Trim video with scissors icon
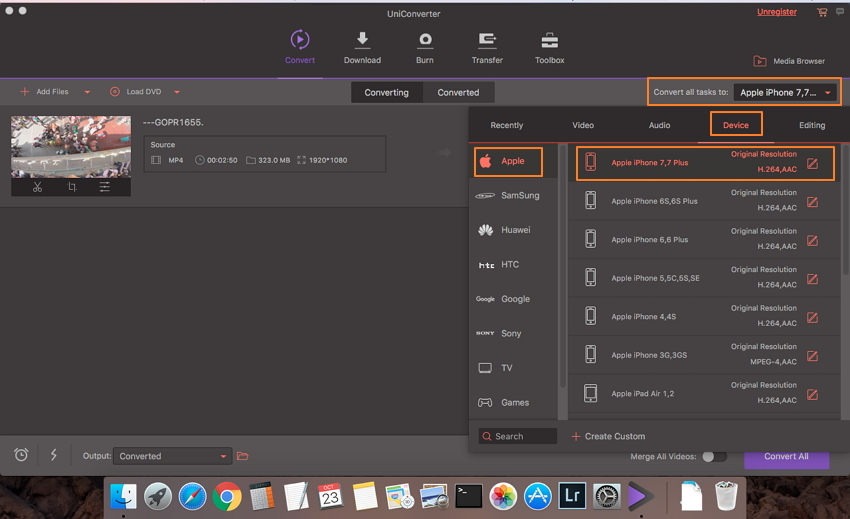Viewport: 850px width, 519px height. click(37, 187)
